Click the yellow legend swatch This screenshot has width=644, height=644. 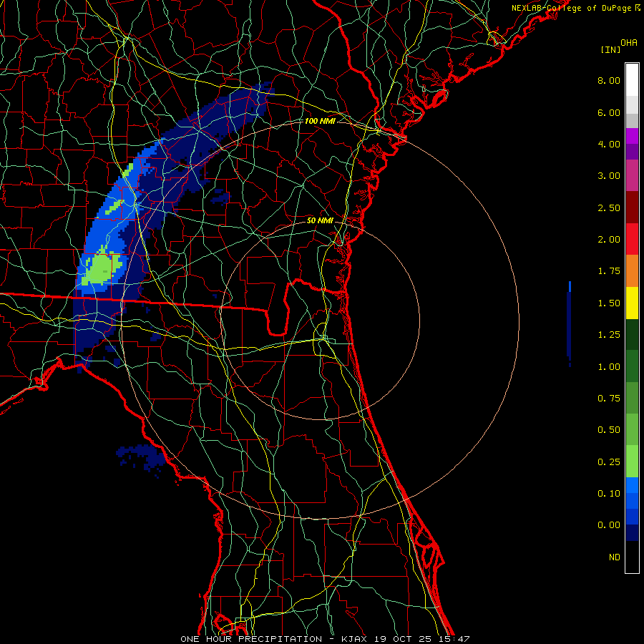click(632, 303)
